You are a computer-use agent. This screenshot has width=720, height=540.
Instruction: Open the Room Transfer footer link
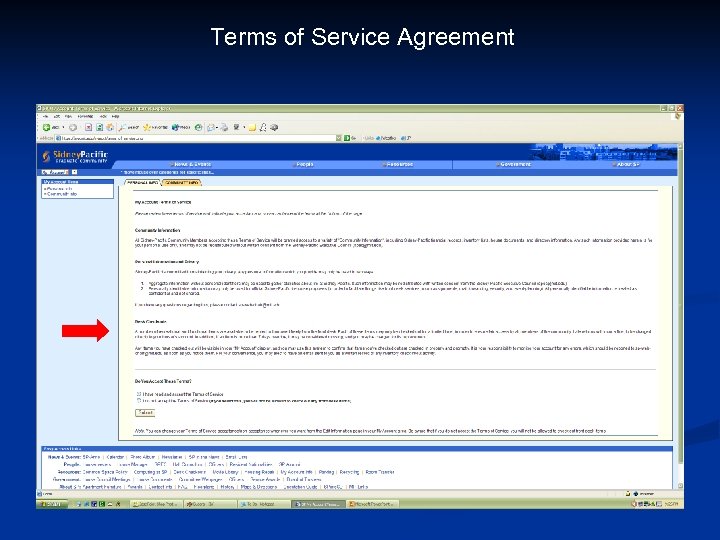point(380,472)
